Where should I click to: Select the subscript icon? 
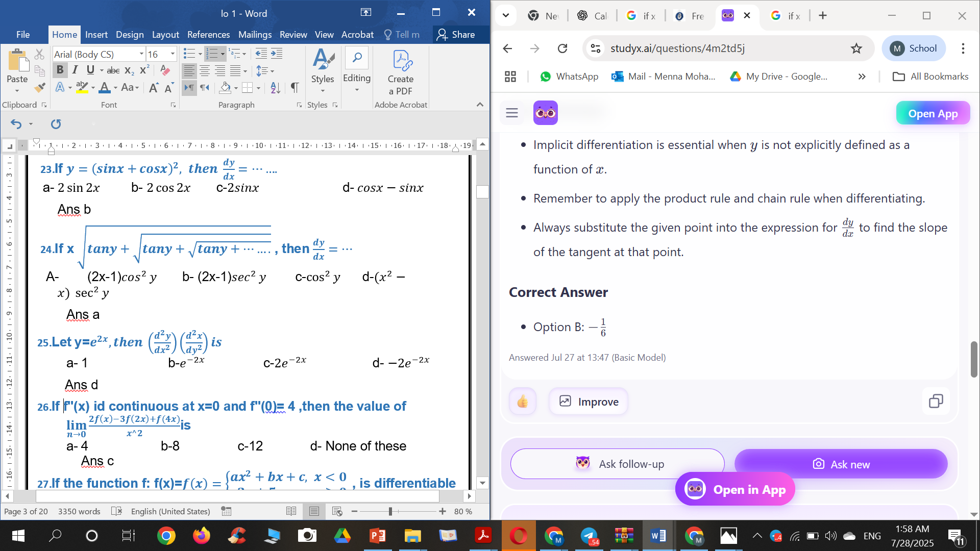point(128,71)
